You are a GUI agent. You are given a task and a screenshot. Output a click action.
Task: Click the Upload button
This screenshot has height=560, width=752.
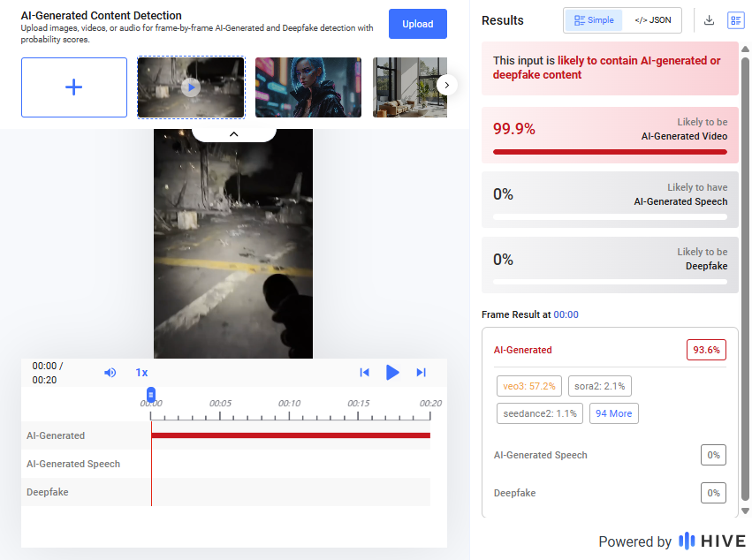(417, 24)
